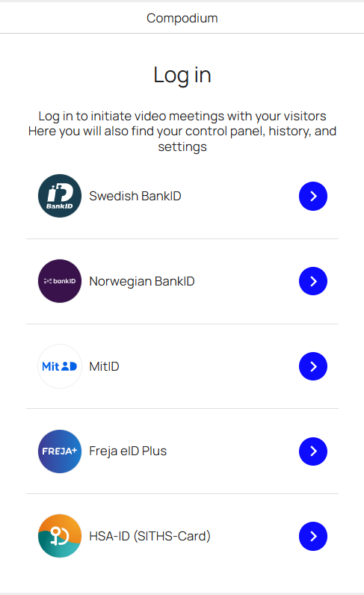
Task: Open Norwegian BankID login via arrow button
Action: point(313,281)
